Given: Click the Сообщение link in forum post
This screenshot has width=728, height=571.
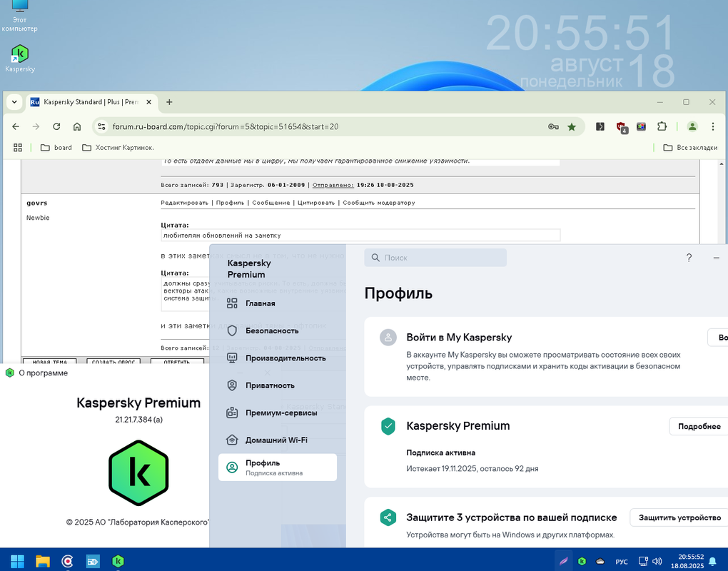Looking at the screenshot, I should 271,203.
